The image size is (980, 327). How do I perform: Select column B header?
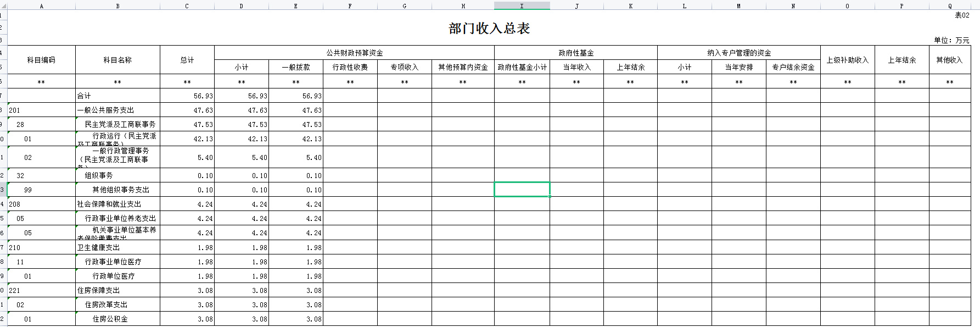pos(117,5)
